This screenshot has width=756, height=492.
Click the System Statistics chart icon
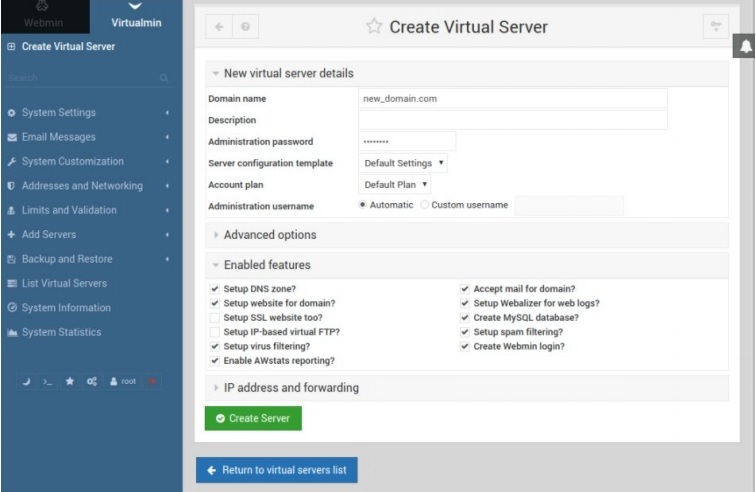pyautogui.click(x=13, y=332)
